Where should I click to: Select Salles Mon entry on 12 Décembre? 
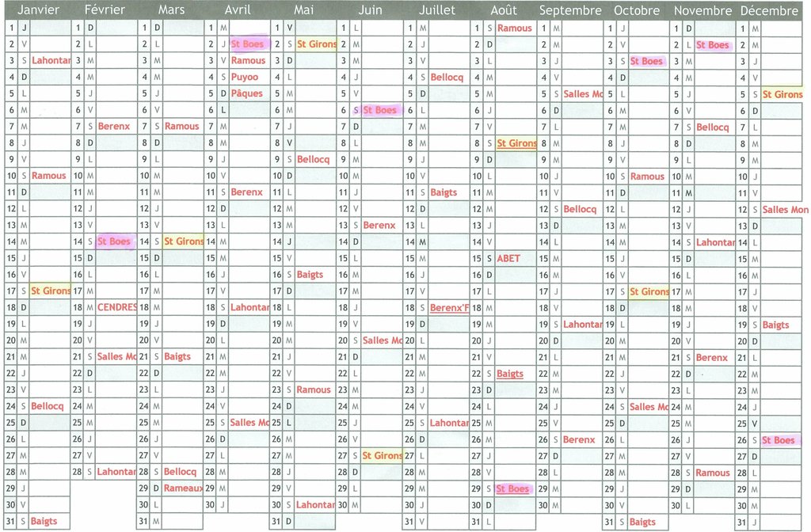coord(785,210)
